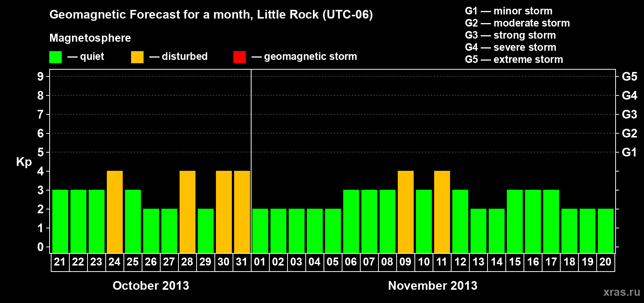Click the Kp axis value 0
644x303 pixels.
click(41, 247)
